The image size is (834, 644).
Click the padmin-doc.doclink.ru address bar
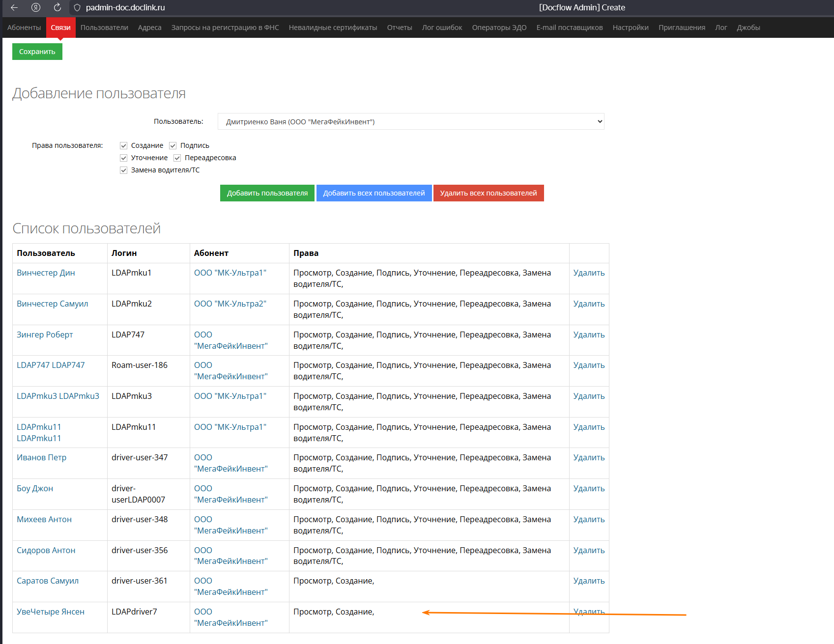point(125,8)
